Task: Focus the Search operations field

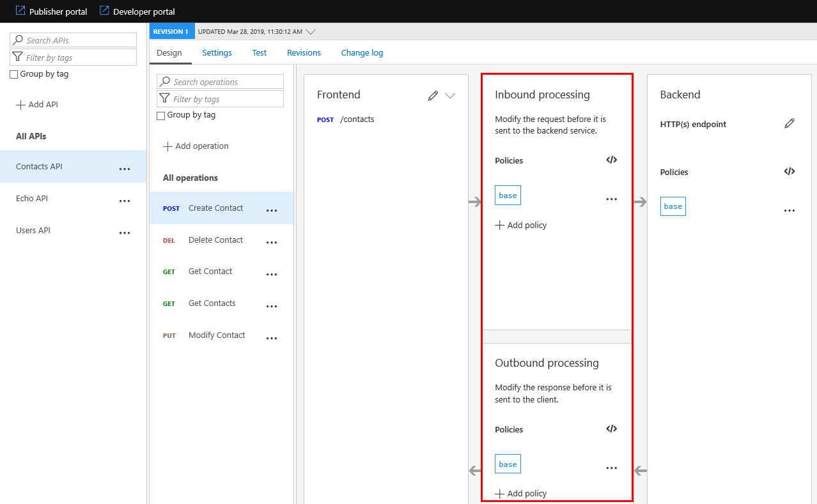Action: tap(221, 82)
